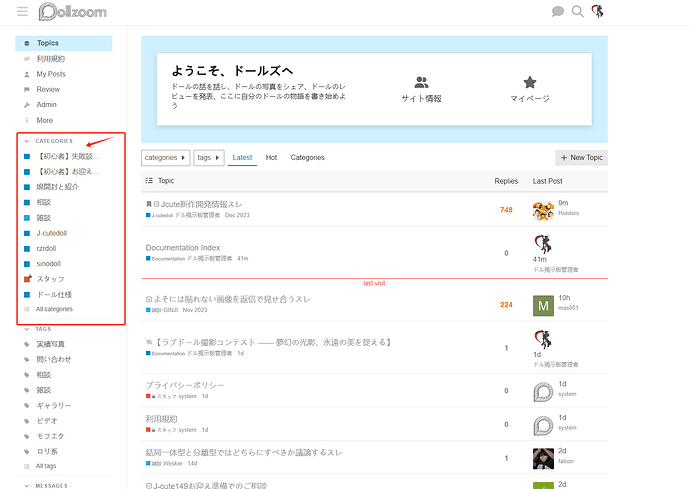Open ラブドール撮影コンテスト topic
Screen dimensions: 690x489
click(272, 342)
